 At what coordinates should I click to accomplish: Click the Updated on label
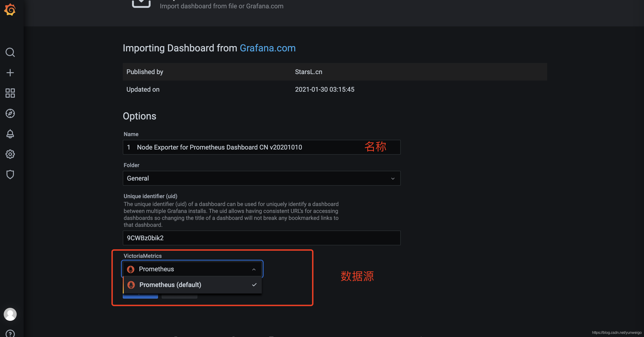point(143,89)
